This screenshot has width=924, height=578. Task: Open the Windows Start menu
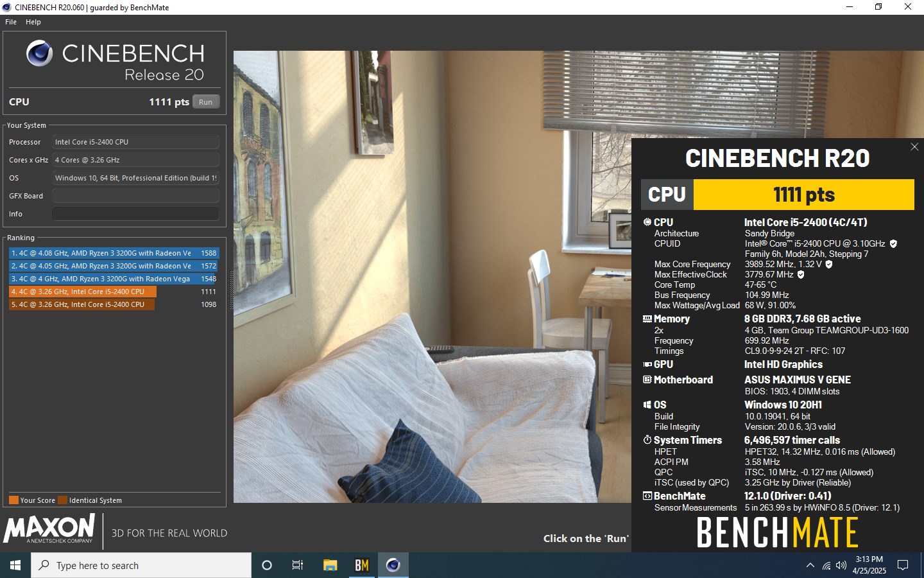click(15, 565)
